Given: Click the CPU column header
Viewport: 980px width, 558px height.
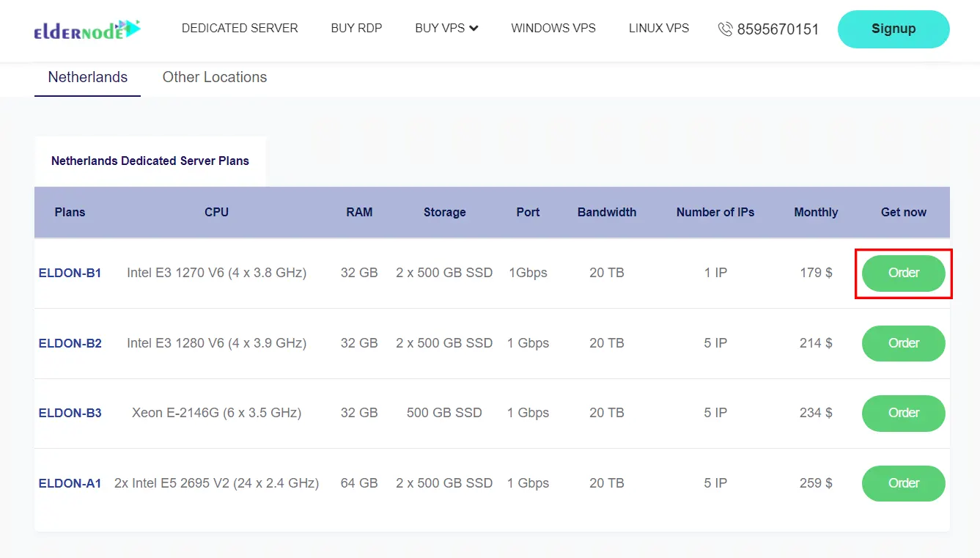Looking at the screenshot, I should 217,212.
